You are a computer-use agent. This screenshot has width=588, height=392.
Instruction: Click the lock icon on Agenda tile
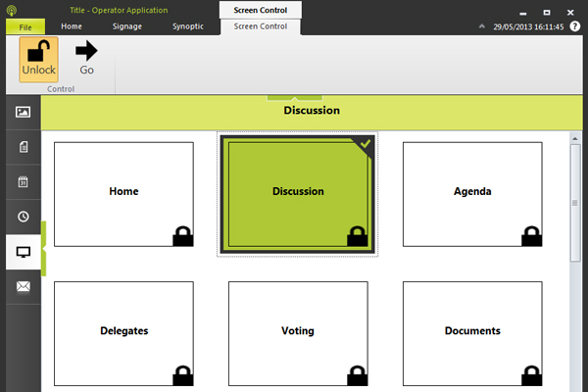click(532, 236)
